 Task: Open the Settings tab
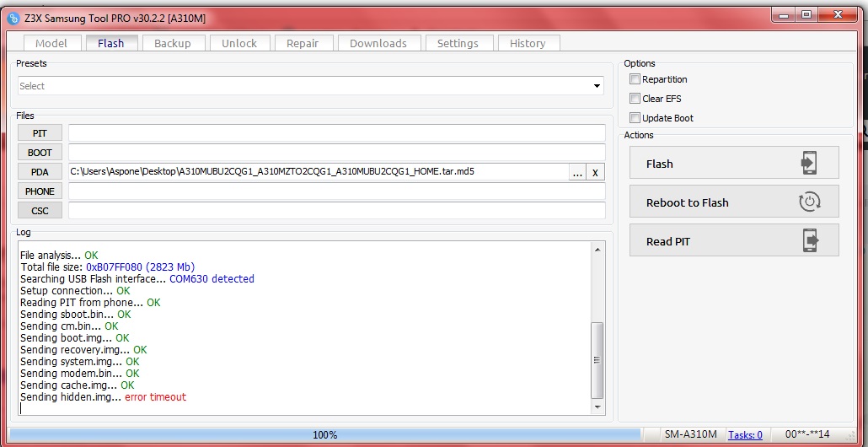(458, 43)
